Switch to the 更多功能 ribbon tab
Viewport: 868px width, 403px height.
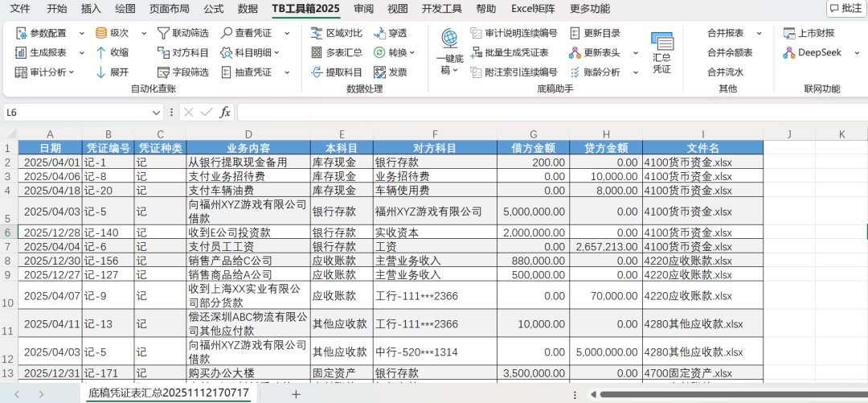pos(590,9)
